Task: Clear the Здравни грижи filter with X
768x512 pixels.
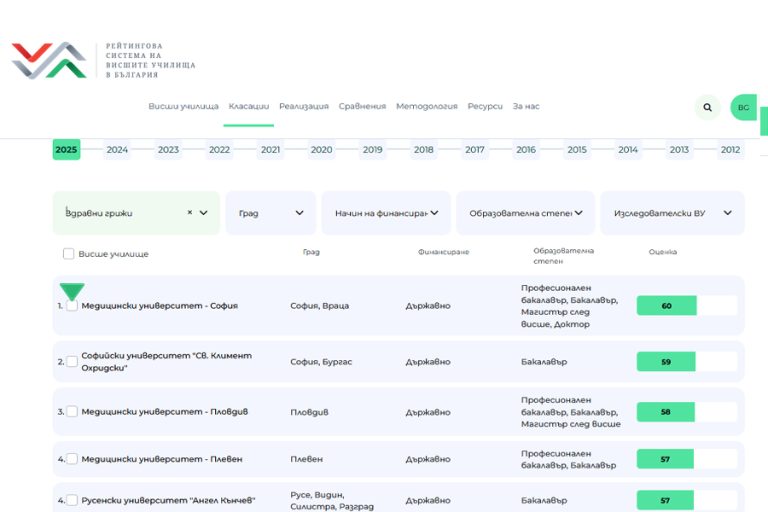Action: coord(190,213)
